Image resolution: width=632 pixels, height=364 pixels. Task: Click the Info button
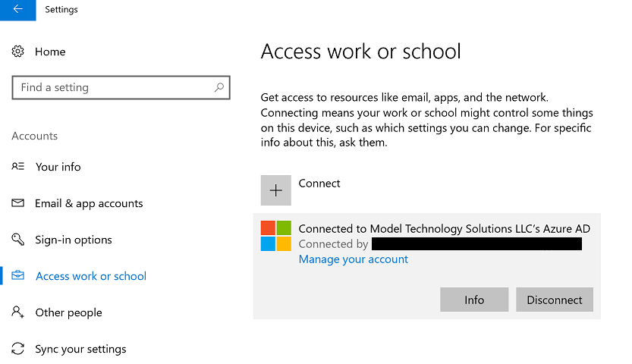pos(474,300)
